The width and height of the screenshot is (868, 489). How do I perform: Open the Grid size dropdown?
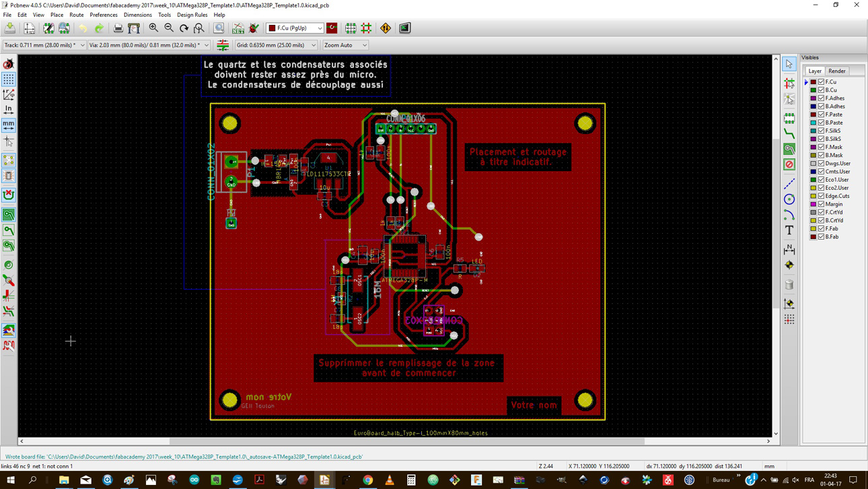[x=276, y=45]
